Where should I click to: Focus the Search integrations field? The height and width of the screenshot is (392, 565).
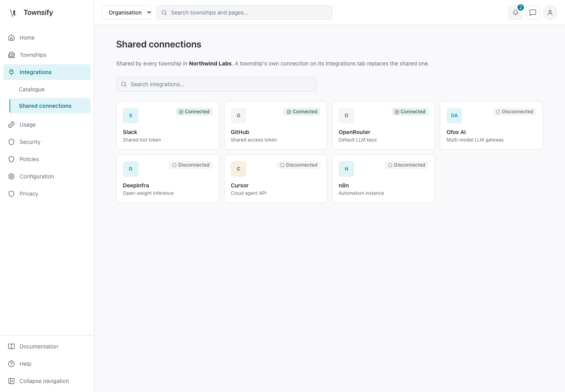point(217,84)
